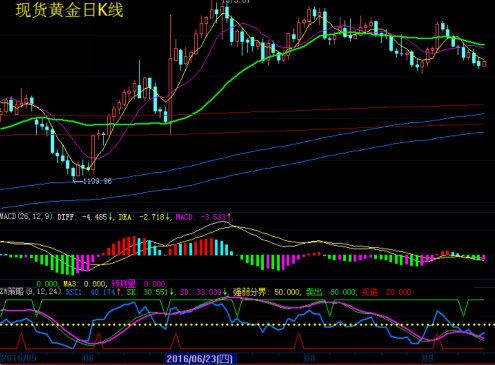Click the DEA -2.718 value readout
The width and height of the screenshot is (495, 365).
point(144,217)
